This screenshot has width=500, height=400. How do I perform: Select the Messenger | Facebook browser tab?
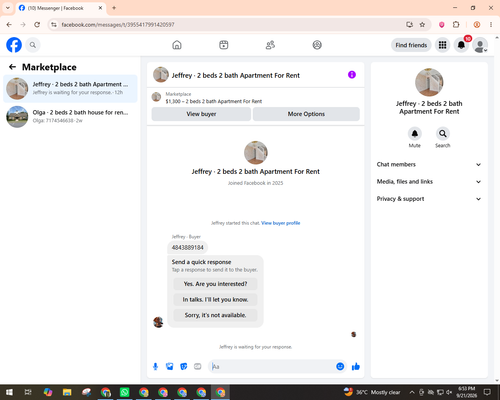click(61, 8)
